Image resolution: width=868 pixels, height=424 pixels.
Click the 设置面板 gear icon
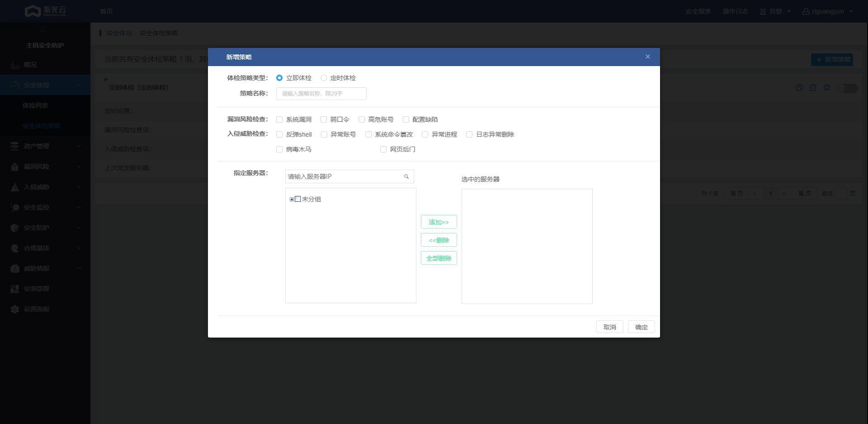(x=15, y=309)
